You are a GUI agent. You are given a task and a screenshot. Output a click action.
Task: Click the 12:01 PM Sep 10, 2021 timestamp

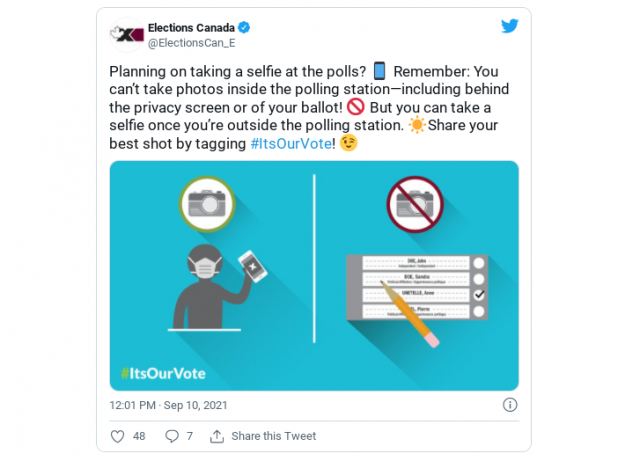(166, 405)
